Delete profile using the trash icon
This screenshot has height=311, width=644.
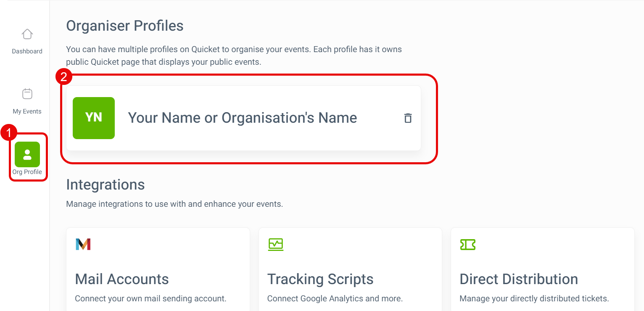(x=408, y=118)
